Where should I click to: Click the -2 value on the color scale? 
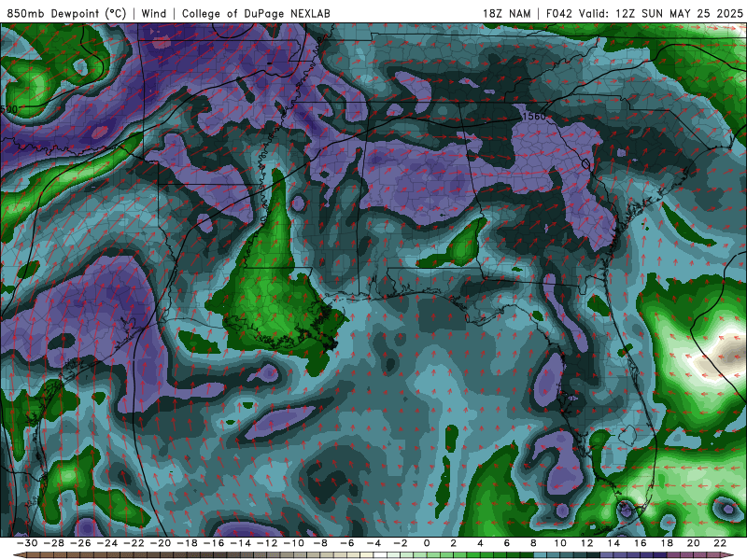tap(401, 543)
